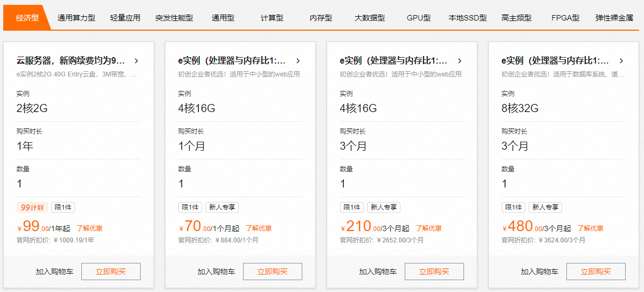Select the GPU型 tab
Screen dimensions: 644x292
tap(419, 18)
